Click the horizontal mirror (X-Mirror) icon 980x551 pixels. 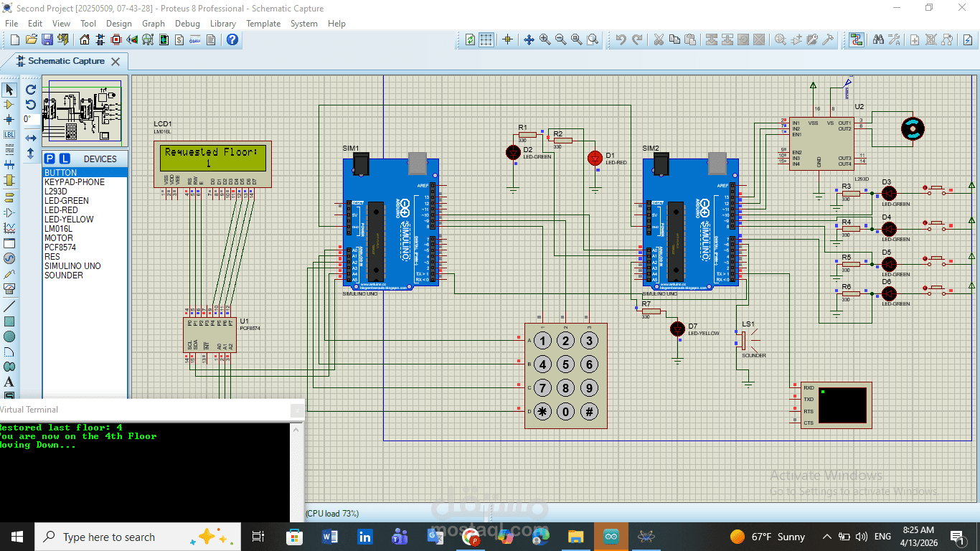(31, 138)
